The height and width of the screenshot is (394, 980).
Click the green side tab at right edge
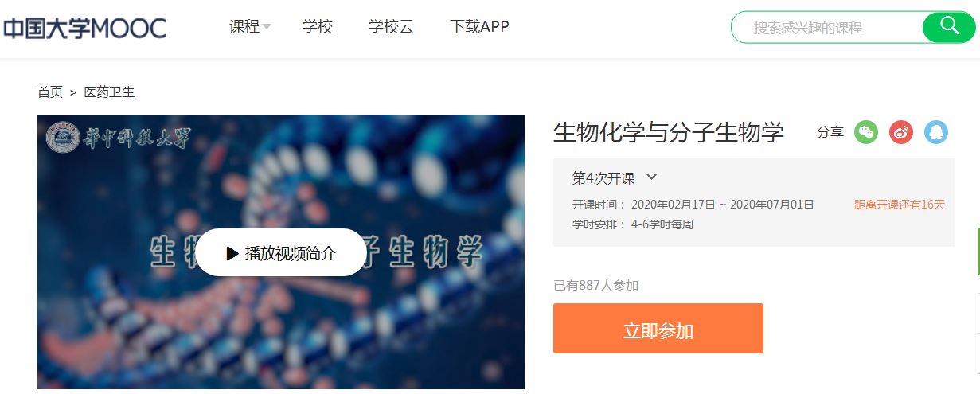(978, 252)
